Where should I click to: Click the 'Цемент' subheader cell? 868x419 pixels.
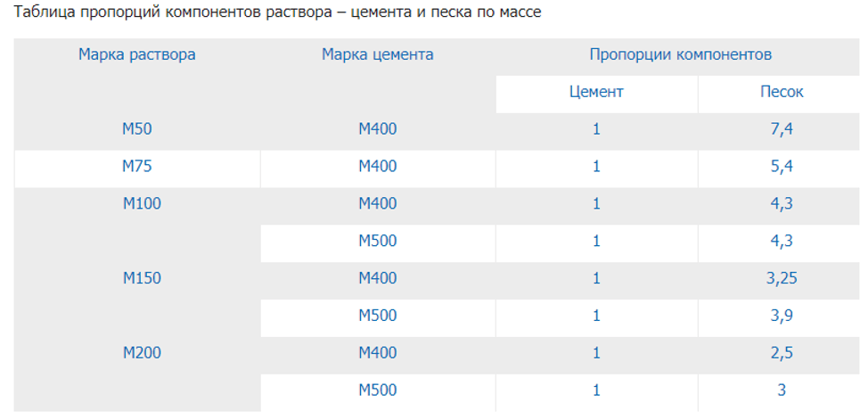click(x=596, y=92)
